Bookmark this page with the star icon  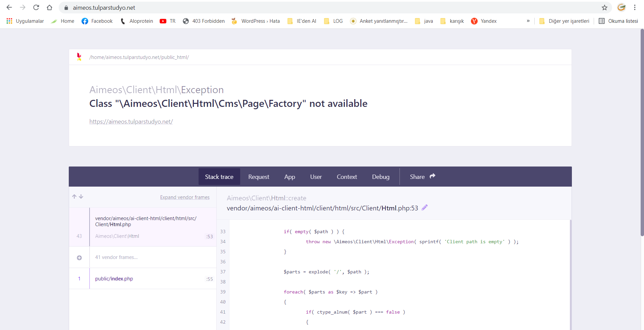(x=604, y=7)
